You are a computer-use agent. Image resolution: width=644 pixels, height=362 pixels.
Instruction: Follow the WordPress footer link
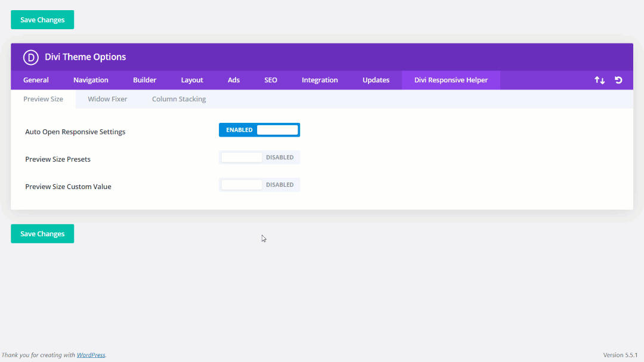91,355
